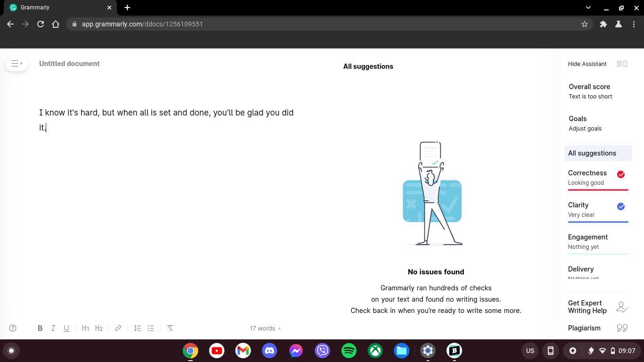Screen dimensions: 644x362
Task: Edit the Untitled document title
Action: [x=69, y=64]
